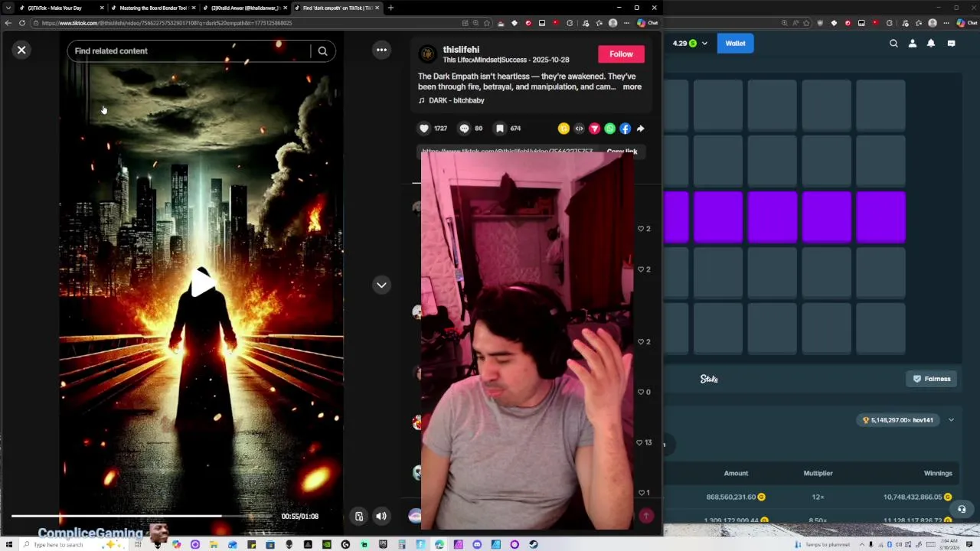The image size is (980, 551).
Task: Open the Stake user profile icon
Action: 912,44
